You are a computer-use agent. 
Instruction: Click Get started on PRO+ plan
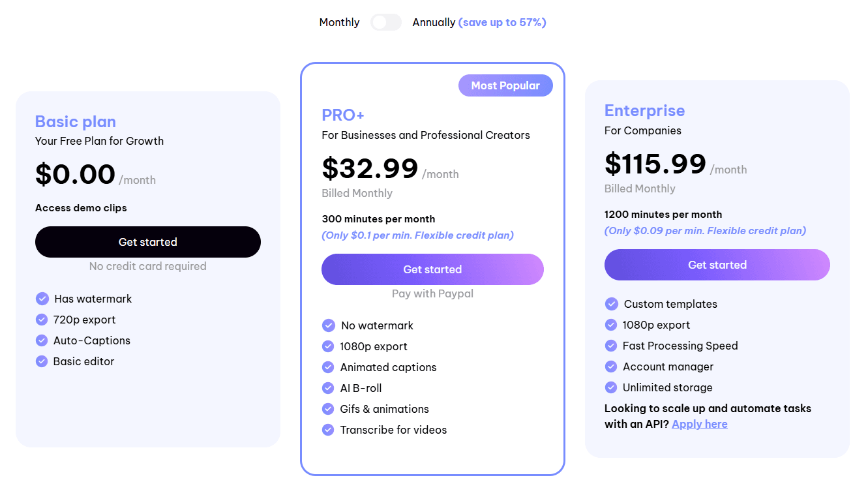[x=432, y=269]
